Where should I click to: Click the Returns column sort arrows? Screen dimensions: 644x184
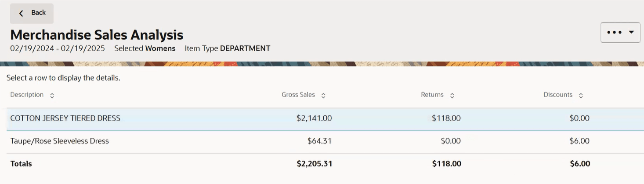pyautogui.click(x=452, y=96)
